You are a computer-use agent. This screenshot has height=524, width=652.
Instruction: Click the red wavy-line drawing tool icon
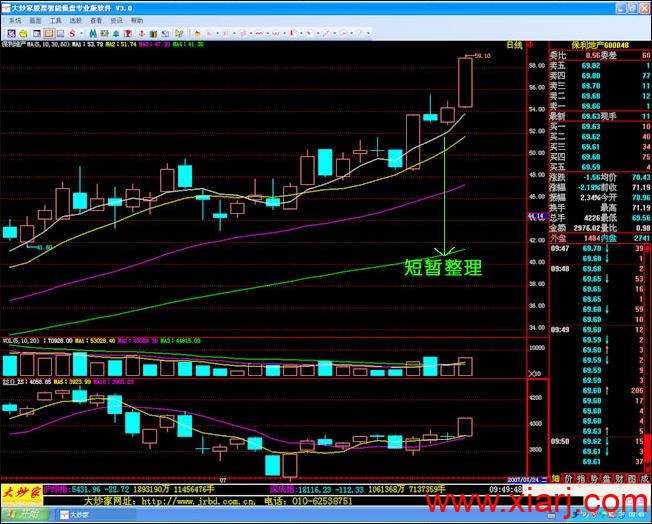click(259, 33)
